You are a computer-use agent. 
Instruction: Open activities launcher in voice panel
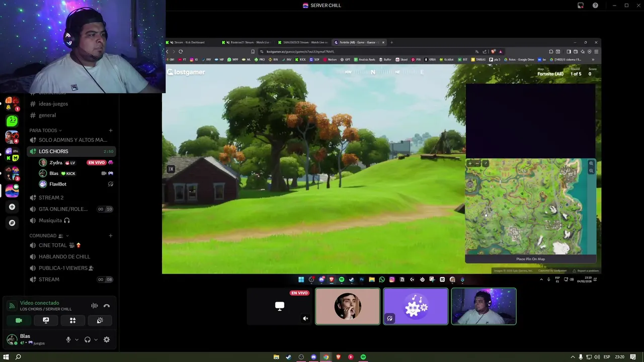click(73, 320)
